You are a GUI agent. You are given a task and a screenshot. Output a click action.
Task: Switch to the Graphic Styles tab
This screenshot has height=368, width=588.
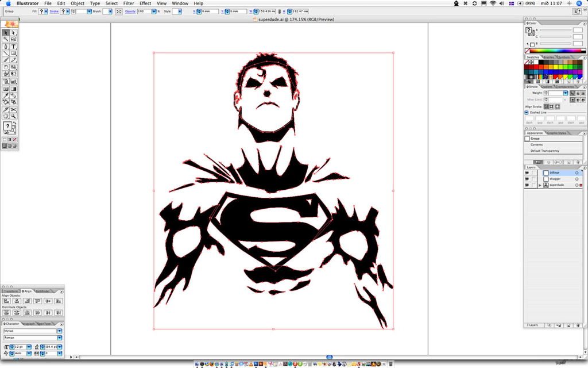(556, 133)
